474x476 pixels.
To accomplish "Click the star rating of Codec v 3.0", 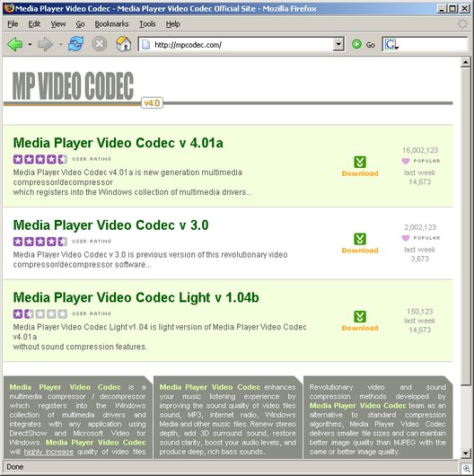I will (x=40, y=242).
